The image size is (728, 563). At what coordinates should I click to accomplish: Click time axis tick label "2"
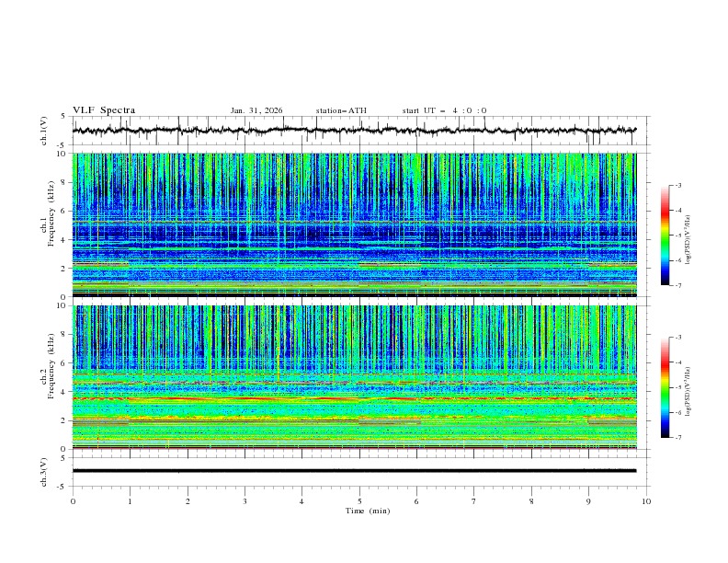tap(188, 501)
